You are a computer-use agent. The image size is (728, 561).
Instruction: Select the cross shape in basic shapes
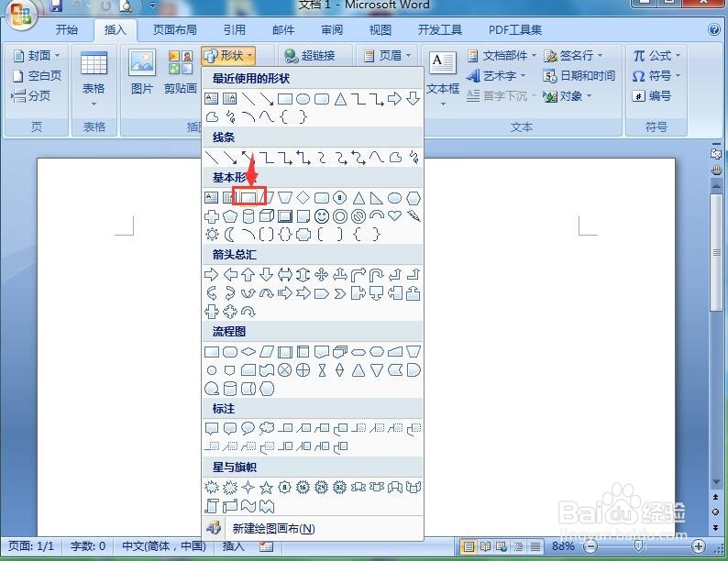pos(212,216)
